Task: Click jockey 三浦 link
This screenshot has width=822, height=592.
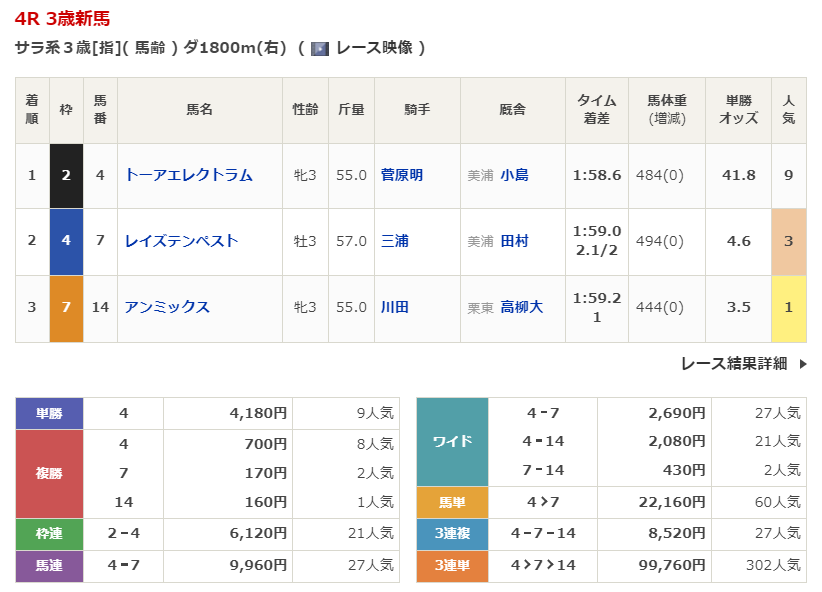Action: tap(395, 241)
